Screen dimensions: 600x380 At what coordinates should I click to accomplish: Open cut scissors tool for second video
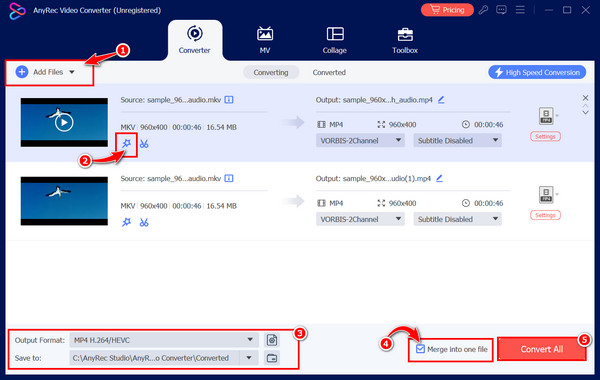pyautogui.click(x=144, y=222)
